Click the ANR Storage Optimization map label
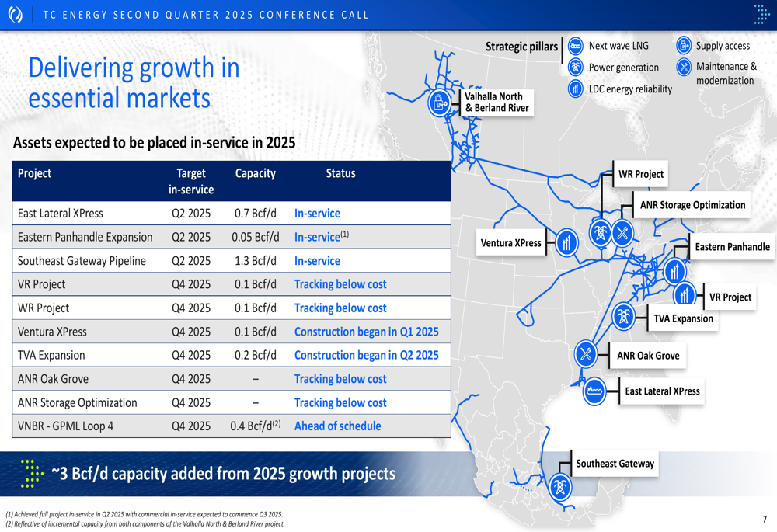777x532 pixels. (x=692, y=205)
